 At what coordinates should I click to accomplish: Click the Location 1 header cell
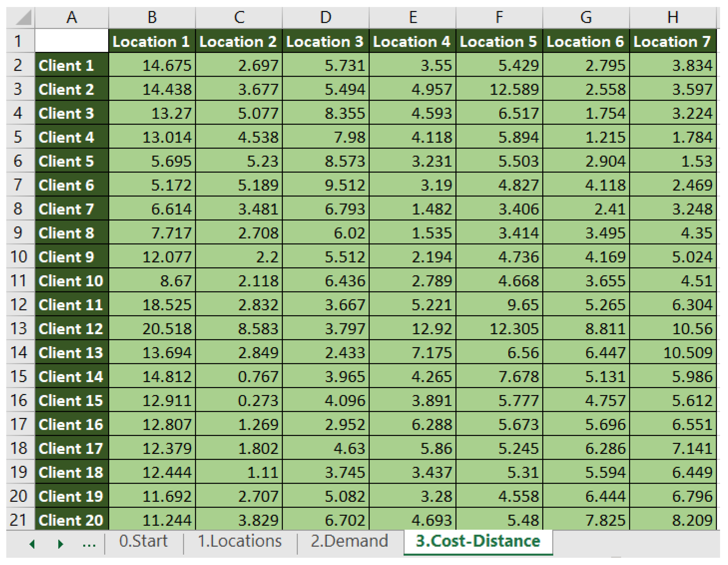click(x=152, y=41)
